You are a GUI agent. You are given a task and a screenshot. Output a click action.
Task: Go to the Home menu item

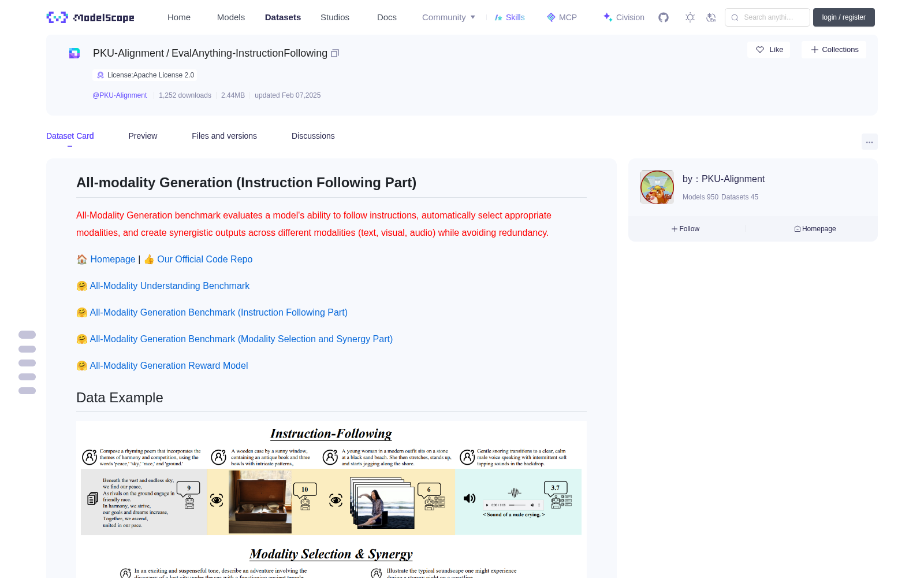click(179, 17)
